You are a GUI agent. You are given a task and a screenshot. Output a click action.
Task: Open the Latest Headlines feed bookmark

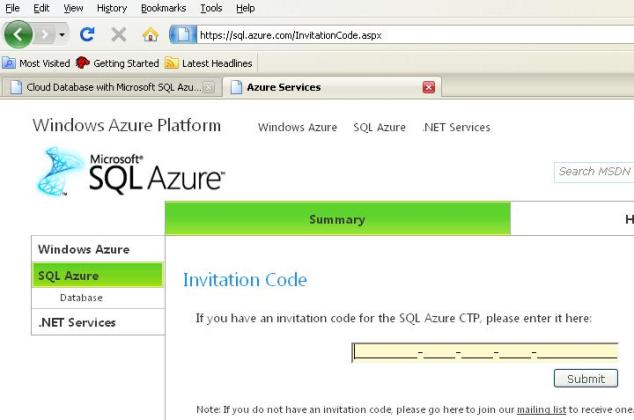209,63
